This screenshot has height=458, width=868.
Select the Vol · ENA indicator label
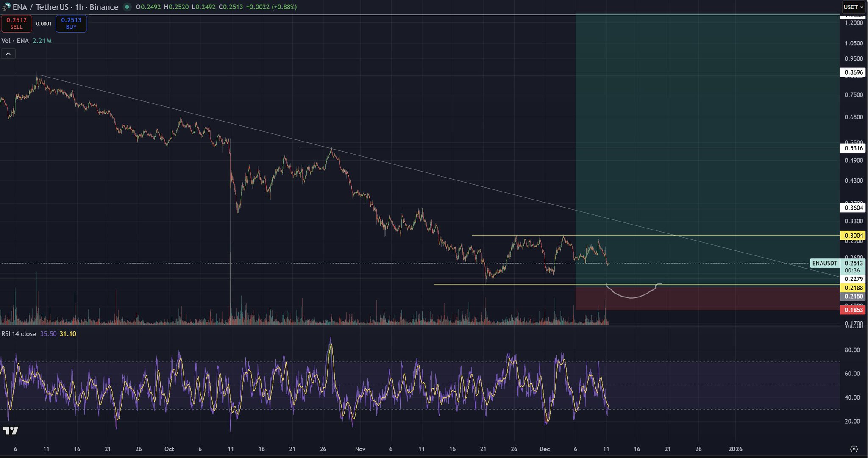tap(15, 41)
